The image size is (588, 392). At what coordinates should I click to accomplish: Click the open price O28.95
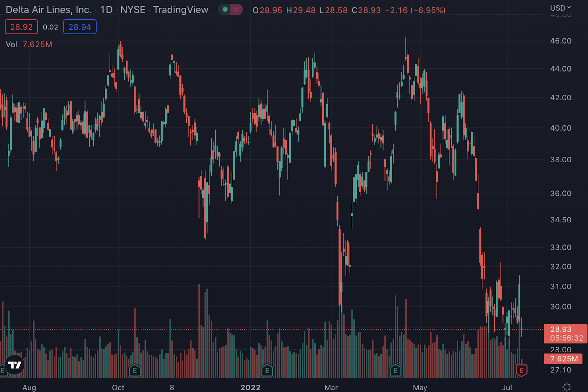click(x=267, y=10)
